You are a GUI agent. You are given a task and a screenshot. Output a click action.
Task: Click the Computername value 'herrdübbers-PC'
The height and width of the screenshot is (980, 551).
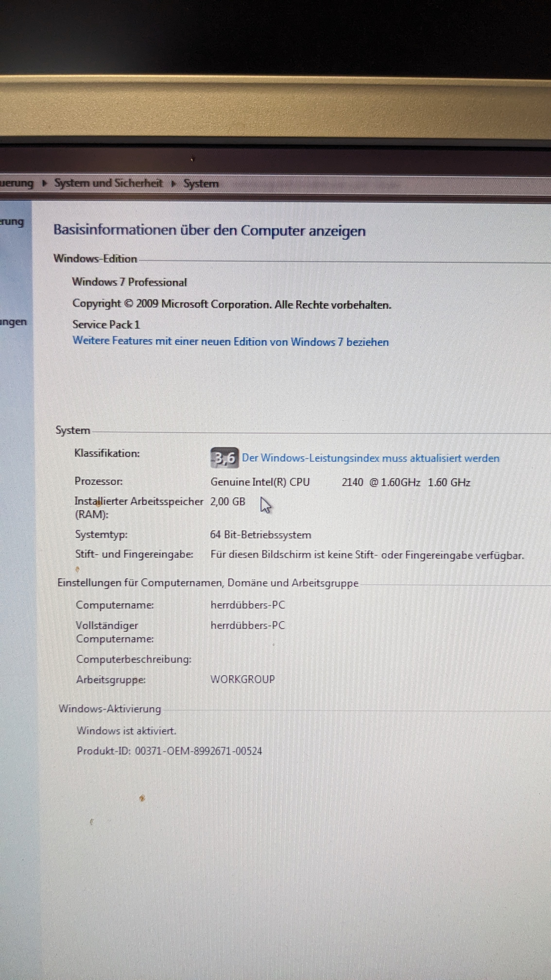point(248,604)
